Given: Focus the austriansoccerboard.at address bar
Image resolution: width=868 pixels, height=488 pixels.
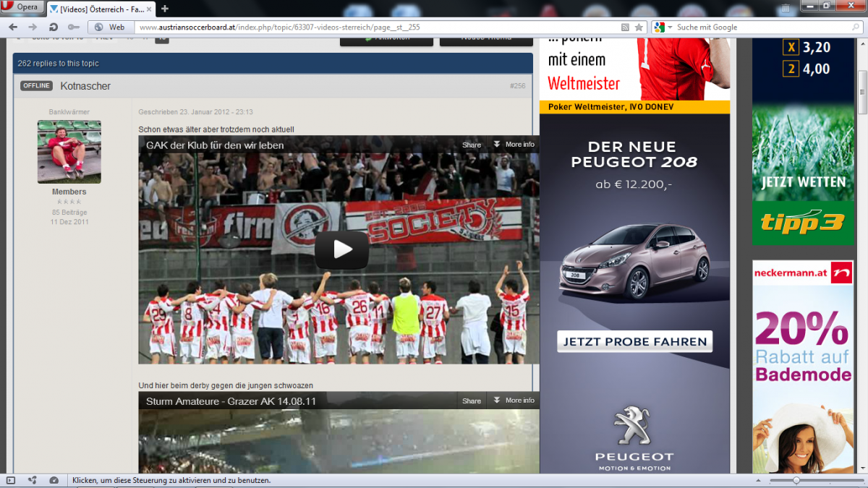Looking at the screenshot, I should (376, 27).
